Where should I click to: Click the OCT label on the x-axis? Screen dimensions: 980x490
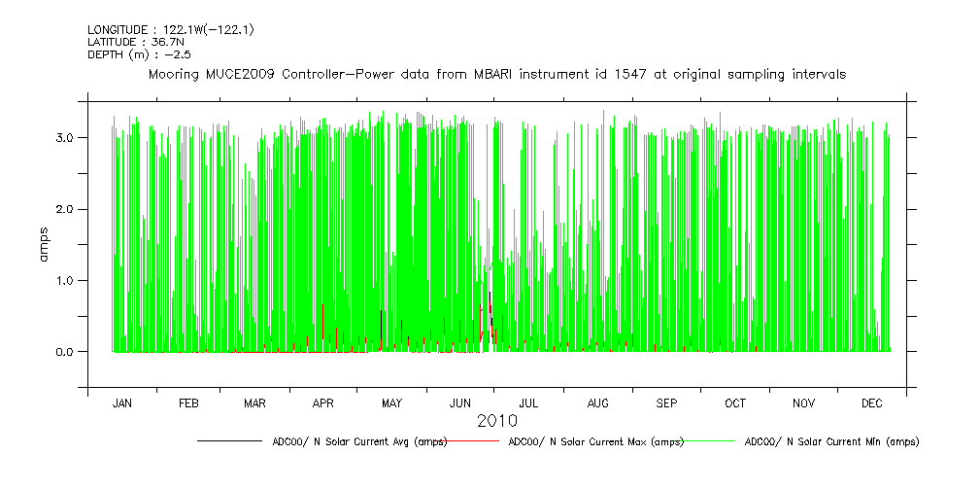(735, 402)
